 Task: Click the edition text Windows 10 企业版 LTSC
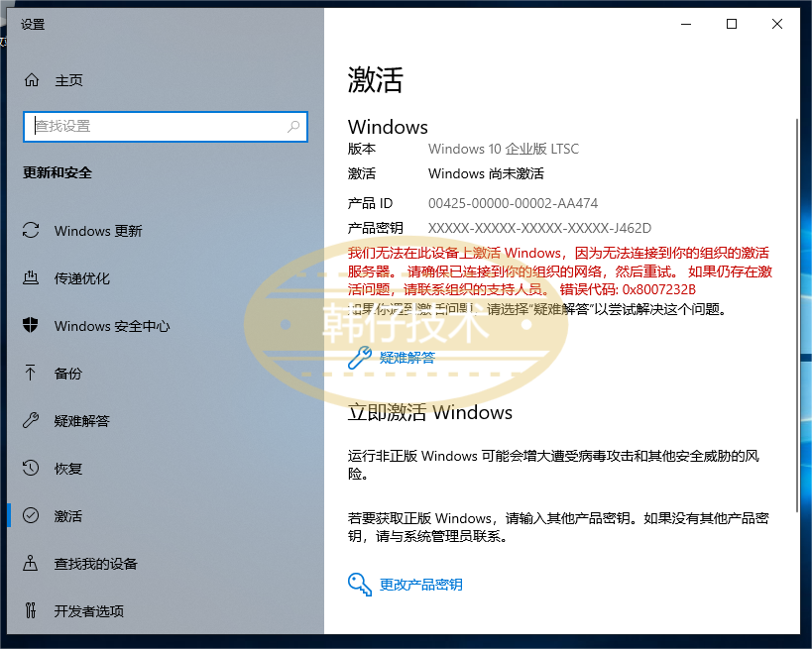504,149
